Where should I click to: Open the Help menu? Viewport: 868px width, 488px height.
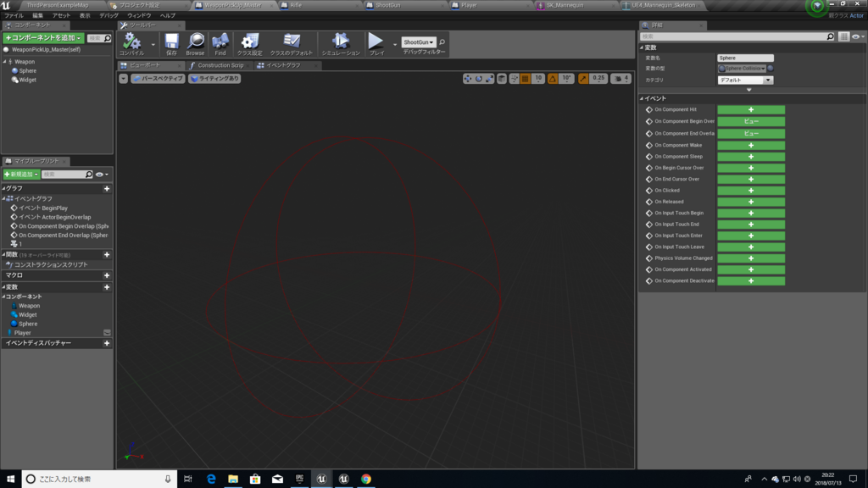168,16
